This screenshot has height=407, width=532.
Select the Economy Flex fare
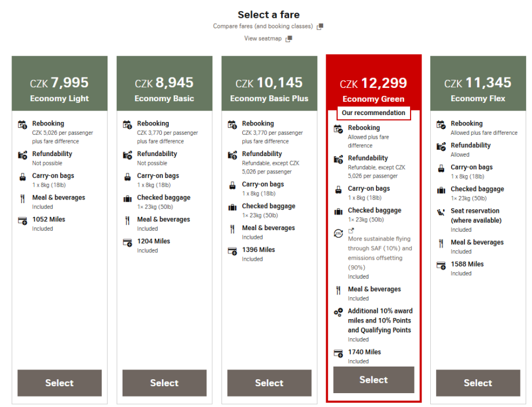tap(478, 383)
